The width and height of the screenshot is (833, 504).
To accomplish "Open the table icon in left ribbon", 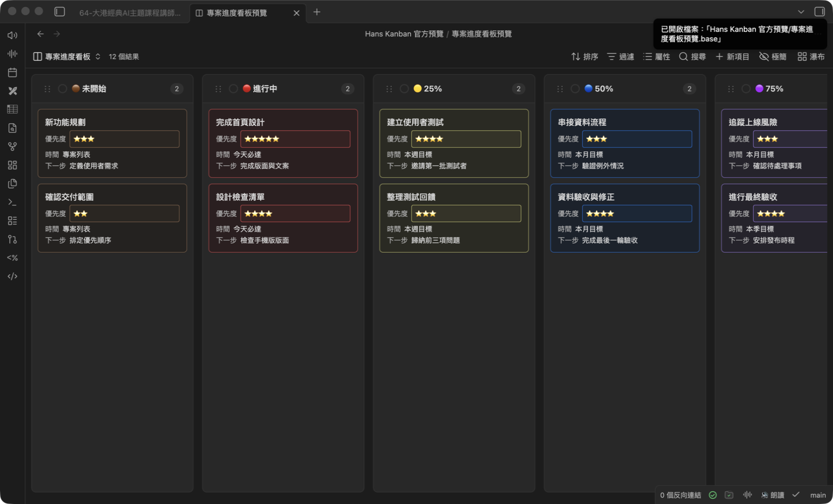I will coord(12,109).
